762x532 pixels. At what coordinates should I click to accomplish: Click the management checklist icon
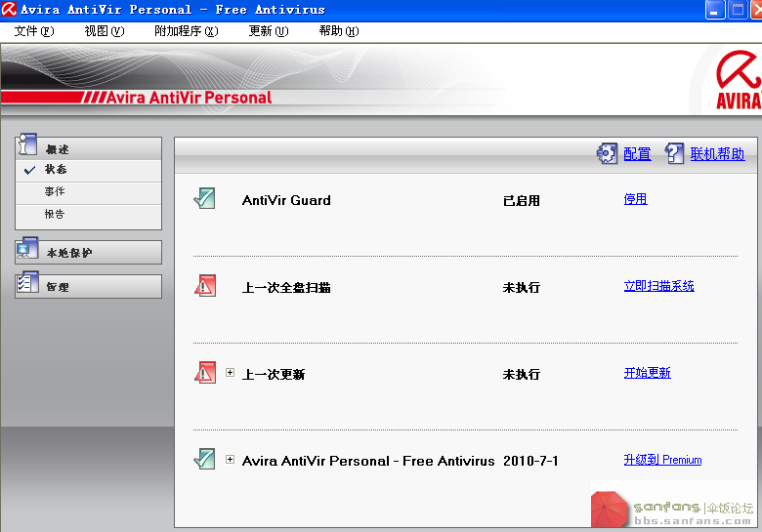27,282
